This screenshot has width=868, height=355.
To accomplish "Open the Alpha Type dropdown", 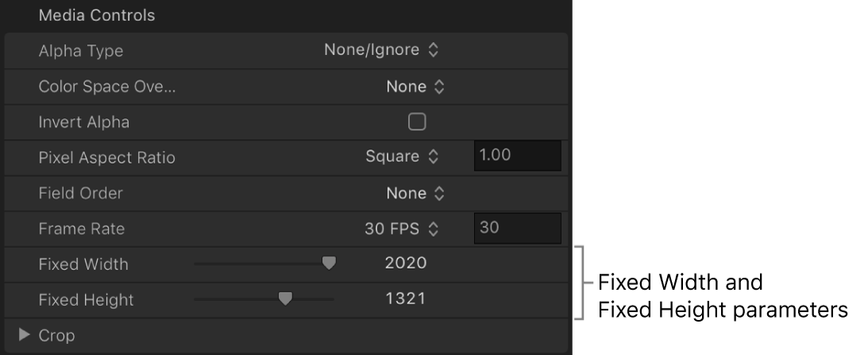I will [380, 51].
